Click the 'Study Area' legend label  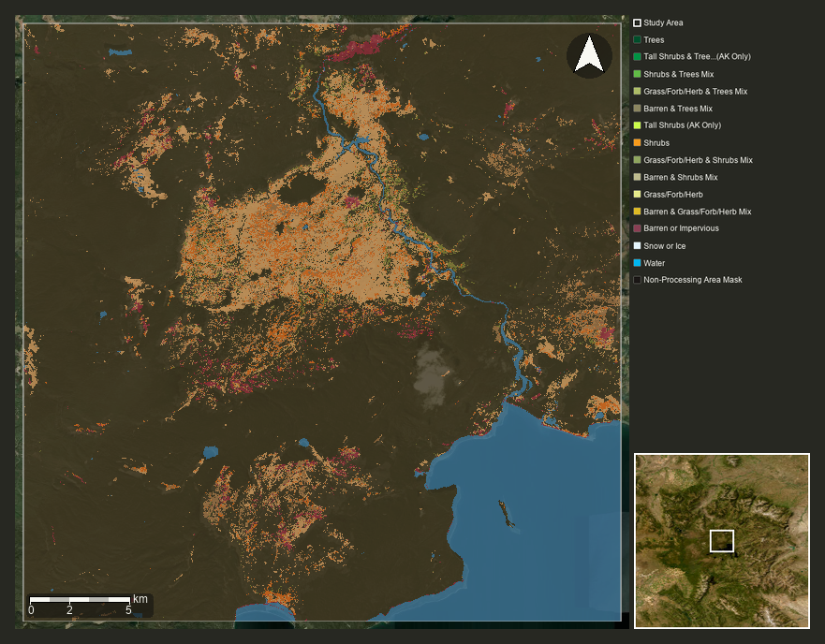[x=663, y=22]
